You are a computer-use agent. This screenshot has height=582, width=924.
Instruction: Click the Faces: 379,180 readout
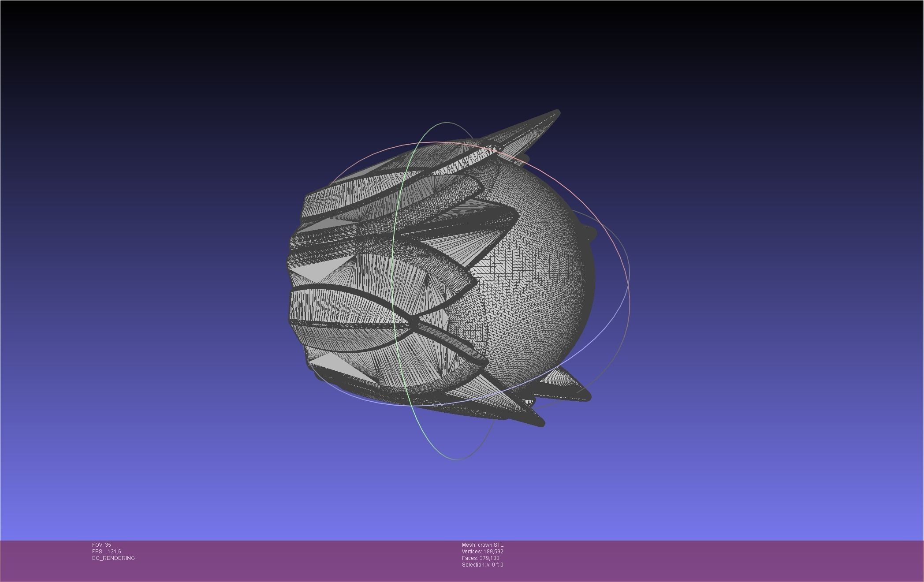point(481,558)
